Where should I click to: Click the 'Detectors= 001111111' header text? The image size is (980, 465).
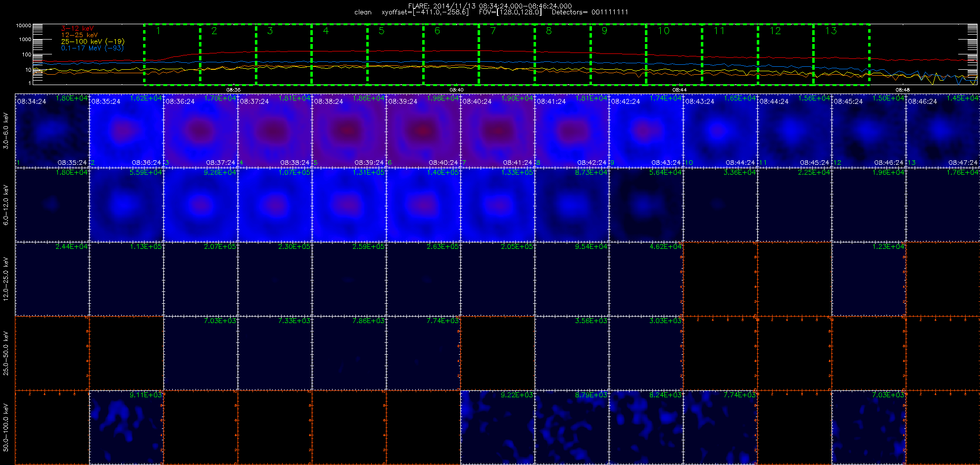pos(589,12)
